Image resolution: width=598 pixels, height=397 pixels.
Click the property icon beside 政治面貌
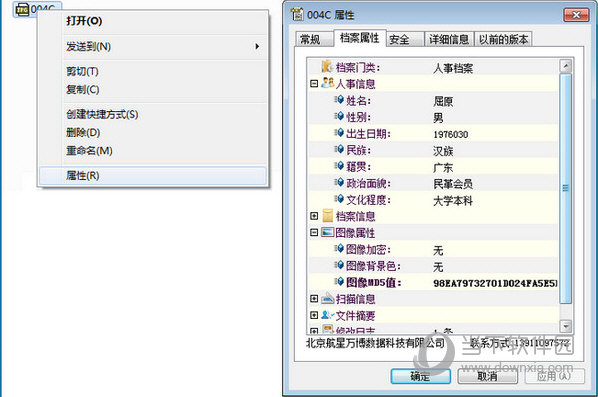click(339, 182)
